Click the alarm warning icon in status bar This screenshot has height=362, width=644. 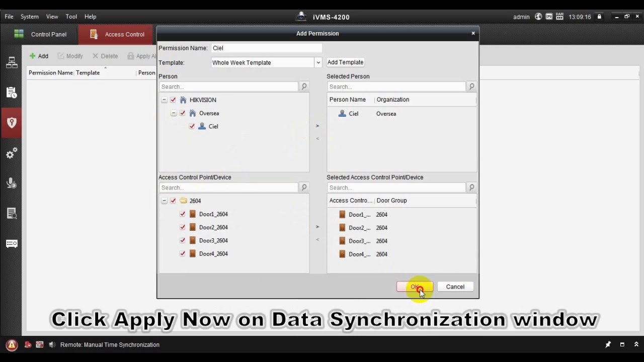click(12, 345)
